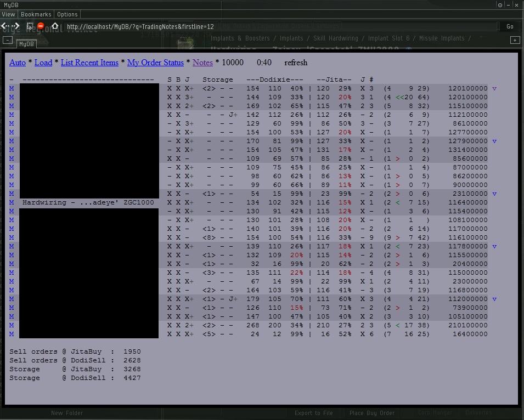Select the MyDB tab

point(26,44)
